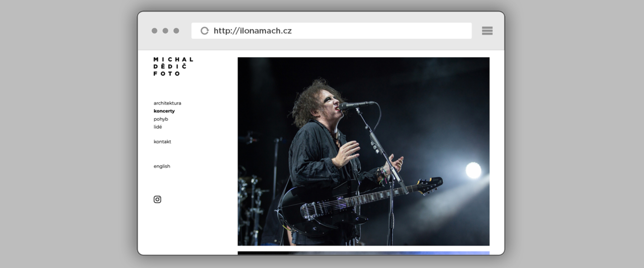
Task: Switch the site language to english
Action: (x=162, y=166)
